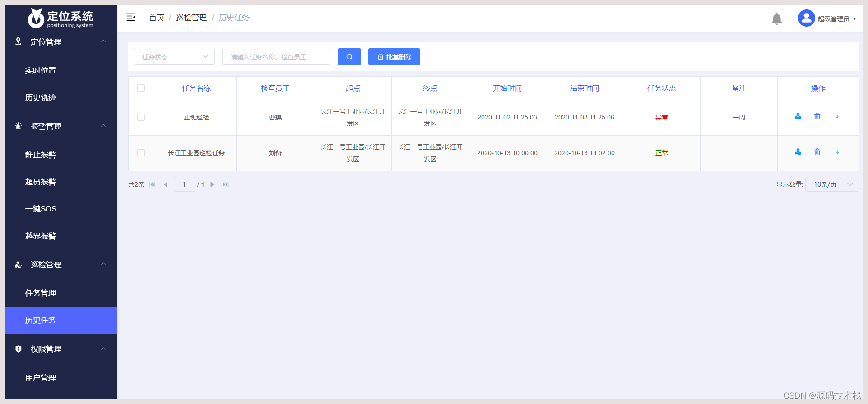Click the 刘备 inspector cell

click(x=275, y=153)
